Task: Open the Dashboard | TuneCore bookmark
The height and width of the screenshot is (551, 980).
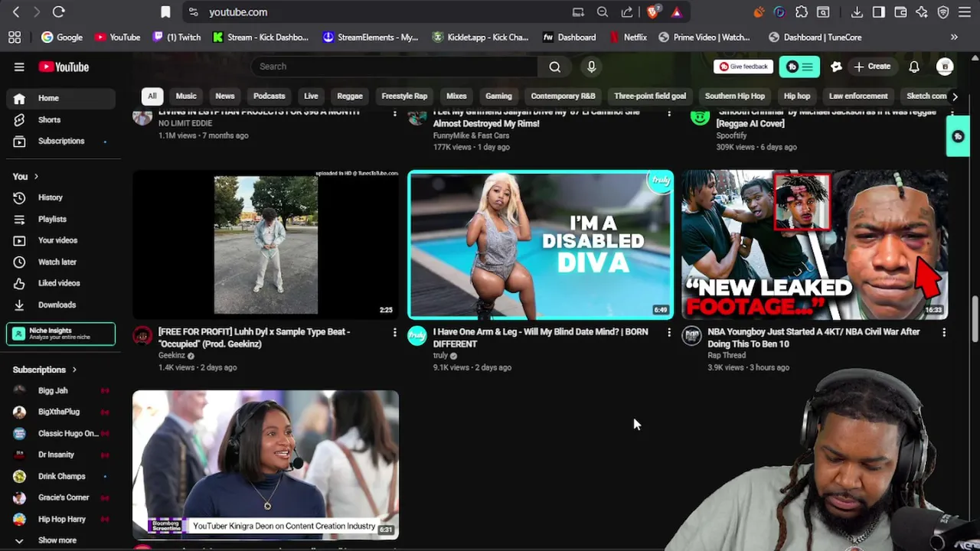Action: tap(815, 37)
